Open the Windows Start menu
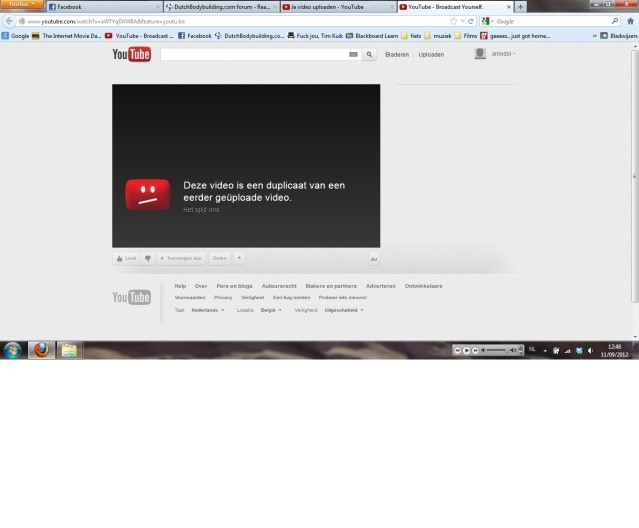This screenshot has width=639, height=528. 12,350
